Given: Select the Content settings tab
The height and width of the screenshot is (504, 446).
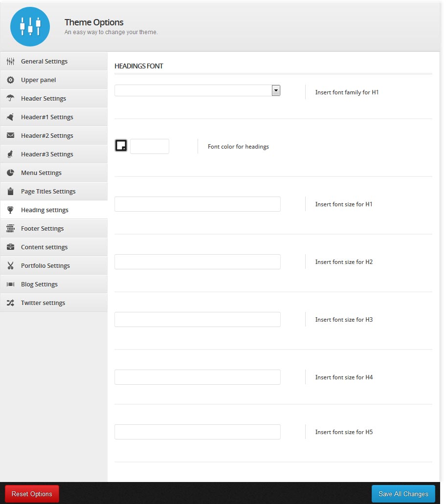Looking at the screenshot, I should click(x=54, y=247).
